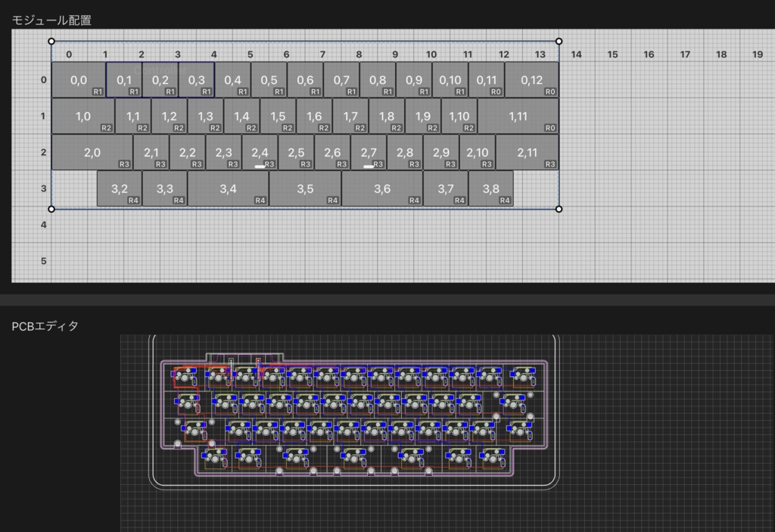Image resolution: width=775 pixels, height=532 pixels.
Task: Click column header 19 on the grid
Action: [x=758, y=54]
